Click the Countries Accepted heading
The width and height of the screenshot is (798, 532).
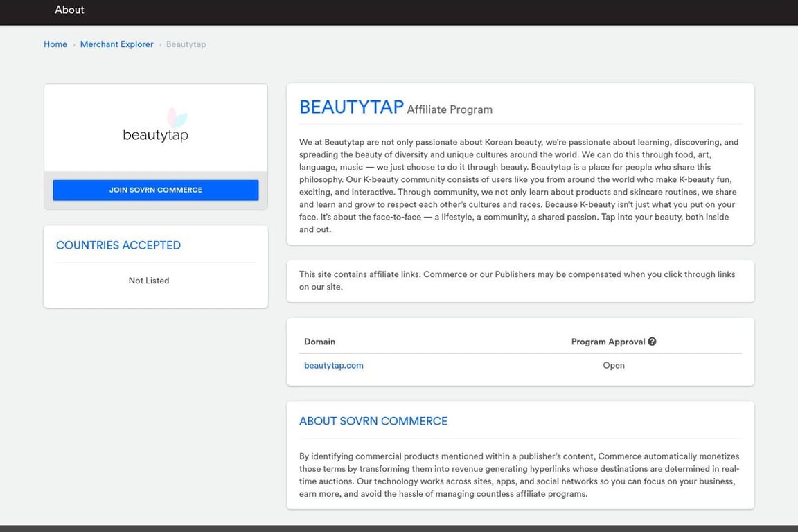tap(118, 245)
